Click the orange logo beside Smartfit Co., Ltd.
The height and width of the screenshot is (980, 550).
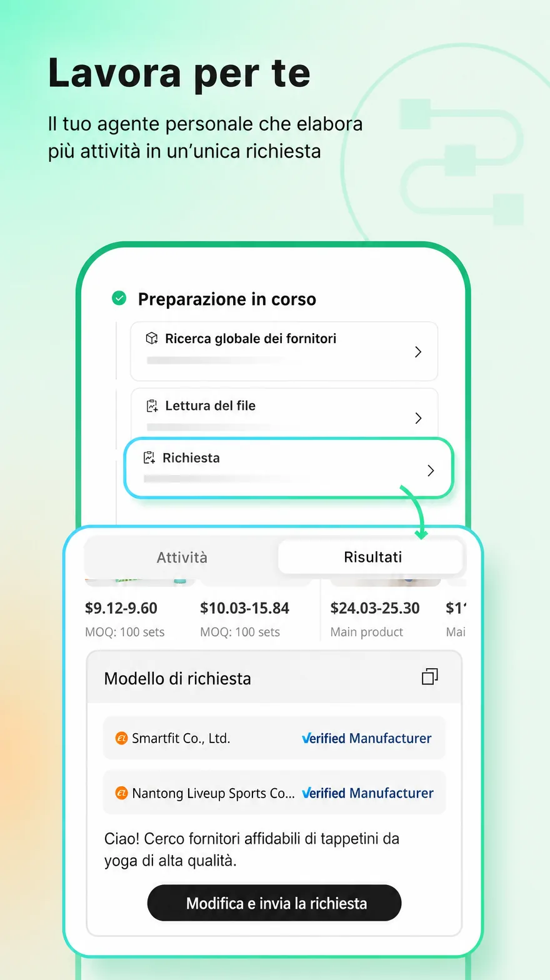(122, 739)
